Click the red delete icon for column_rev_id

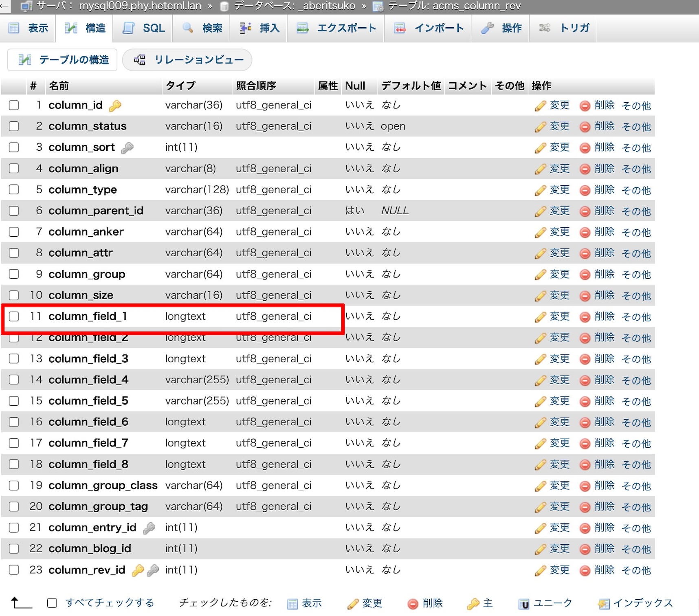(x=585, y=570)
